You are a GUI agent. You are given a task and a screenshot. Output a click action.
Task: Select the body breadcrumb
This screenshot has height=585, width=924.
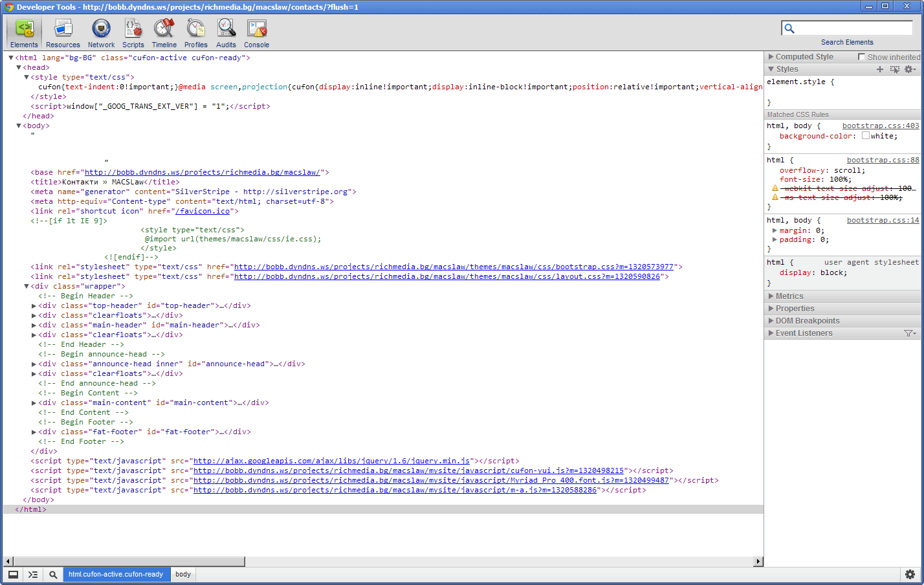[x=183, y=575]
